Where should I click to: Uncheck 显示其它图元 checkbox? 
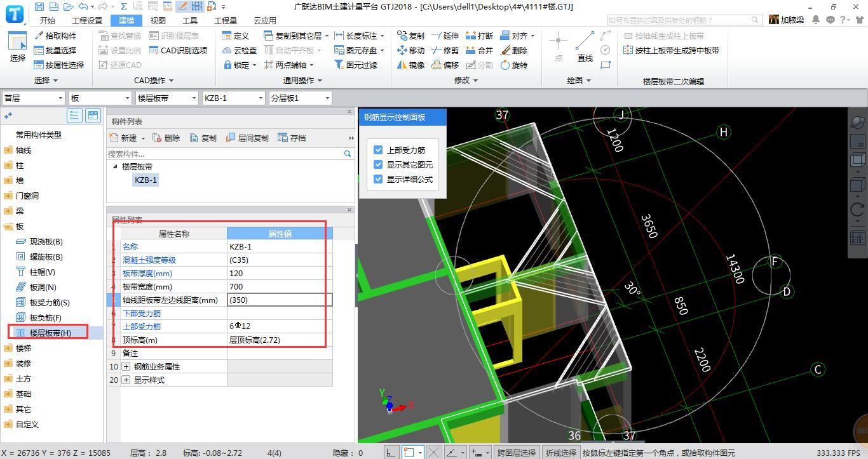378,164
